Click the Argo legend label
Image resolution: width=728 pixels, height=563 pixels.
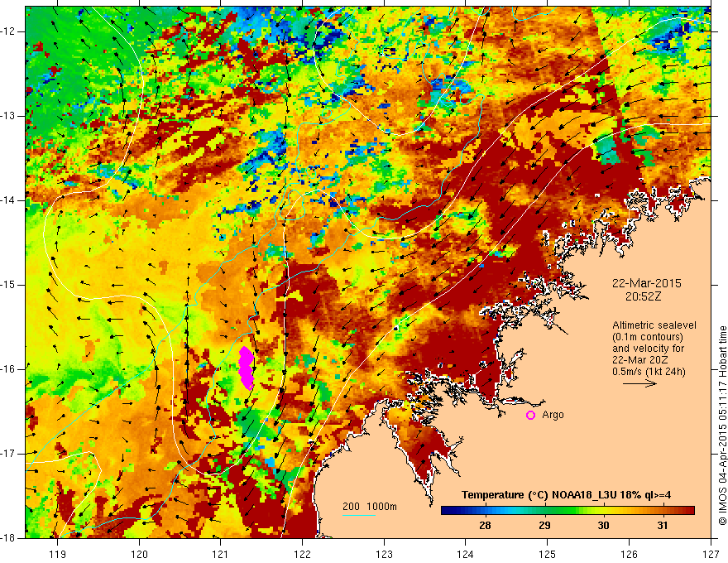pos(553,415)
